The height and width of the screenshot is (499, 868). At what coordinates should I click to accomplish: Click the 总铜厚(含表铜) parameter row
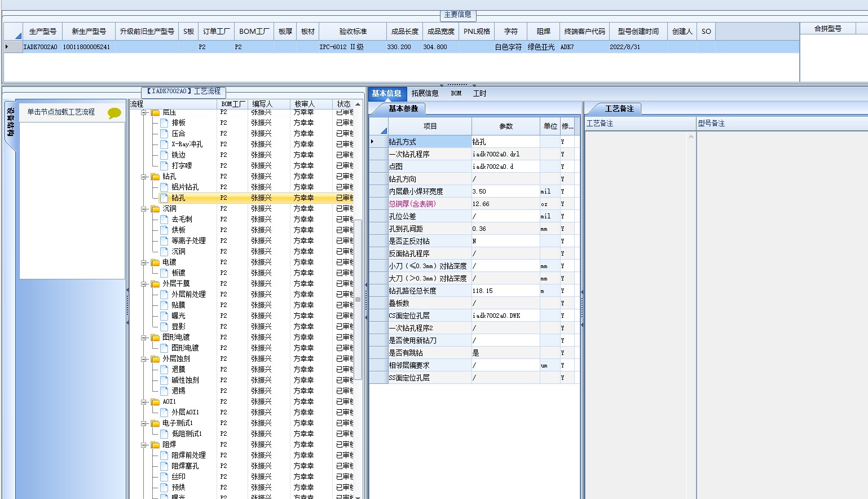(475, 204)
